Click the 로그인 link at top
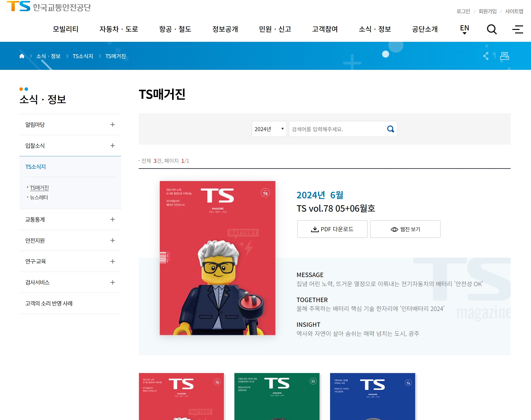This screenshot has height=420, width=531. [x=463, y=11]
